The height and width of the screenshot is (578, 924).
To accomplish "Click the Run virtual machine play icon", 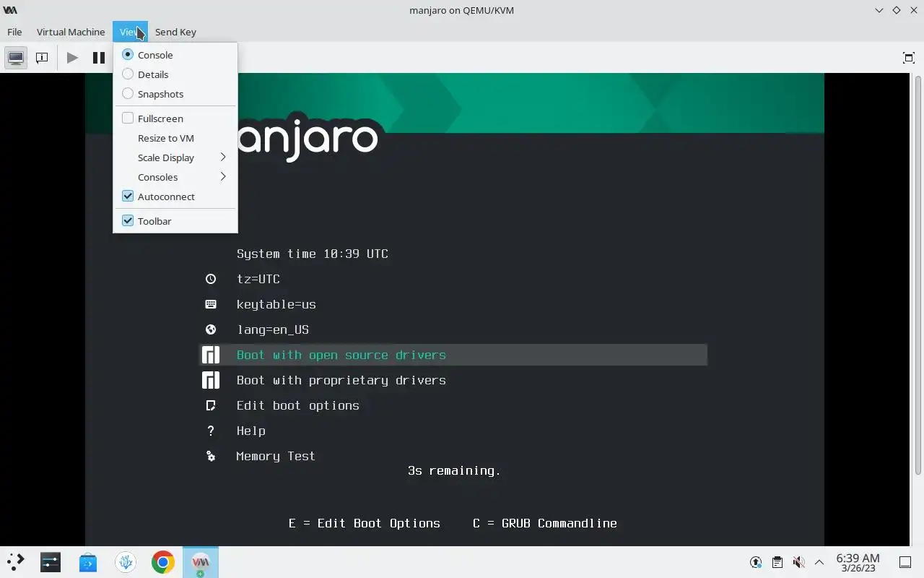I will click(72, 58).
